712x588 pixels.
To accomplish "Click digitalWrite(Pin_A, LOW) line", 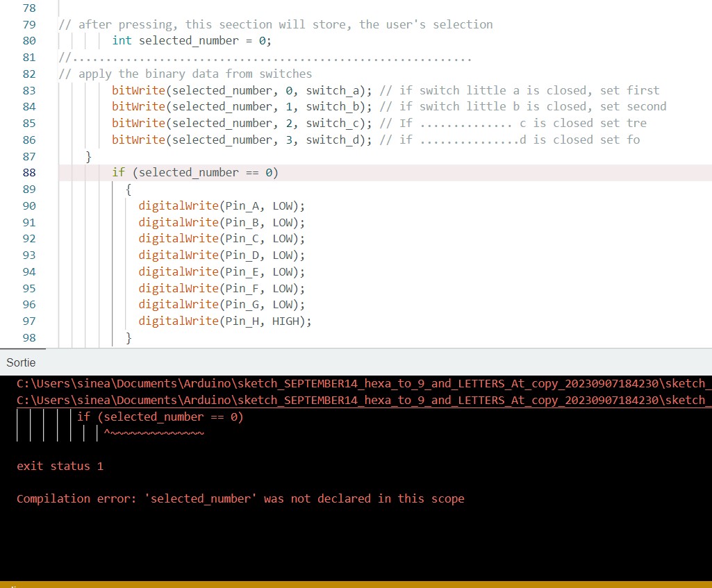I will 222,206.
